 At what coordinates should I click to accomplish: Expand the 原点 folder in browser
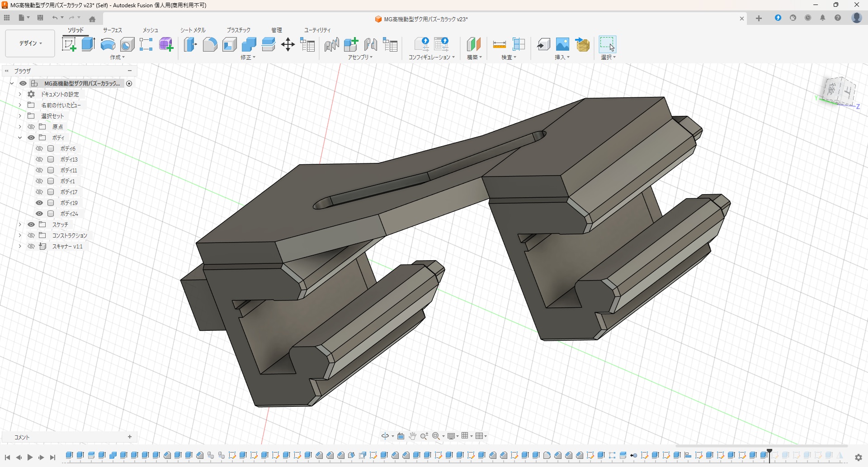(20, 127)
